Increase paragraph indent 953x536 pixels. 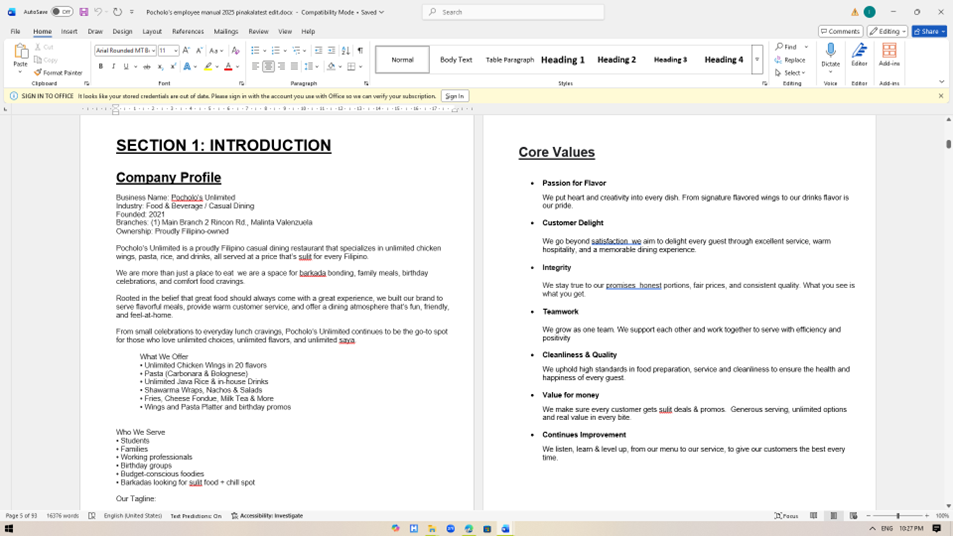point(331,50)
